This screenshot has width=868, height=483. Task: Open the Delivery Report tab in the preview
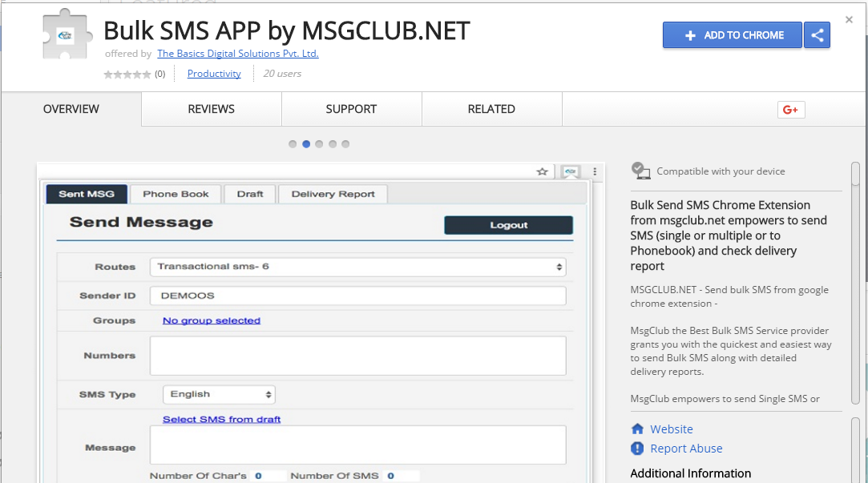click(x=333, y=194)
